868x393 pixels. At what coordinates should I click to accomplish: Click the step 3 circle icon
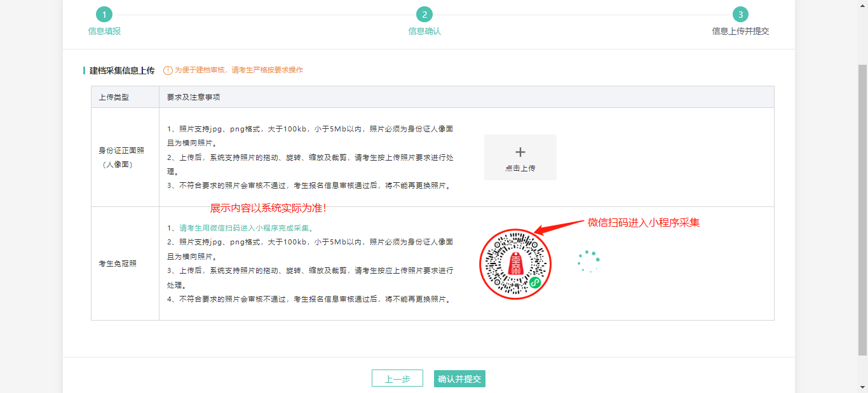pyautogui.click(x=740, y=15)
